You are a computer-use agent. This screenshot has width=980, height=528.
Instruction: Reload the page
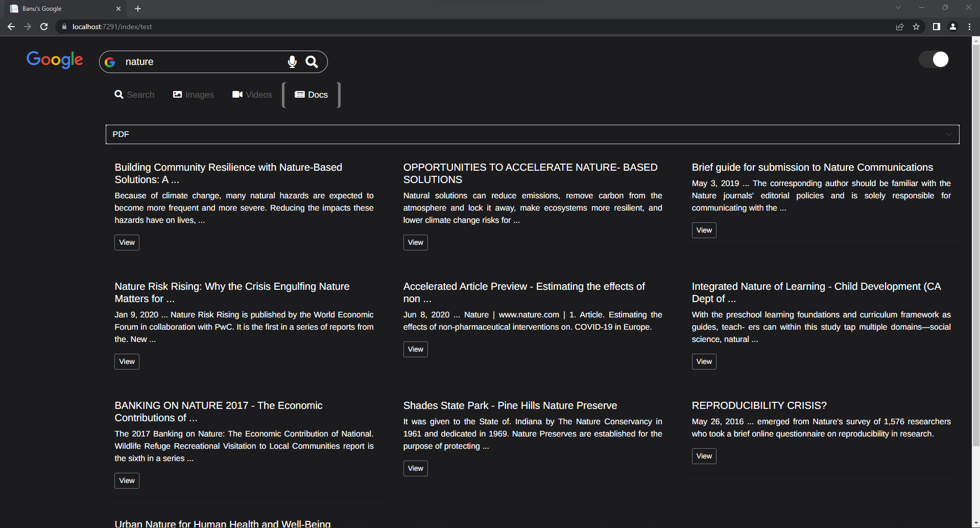click(43, 27)
